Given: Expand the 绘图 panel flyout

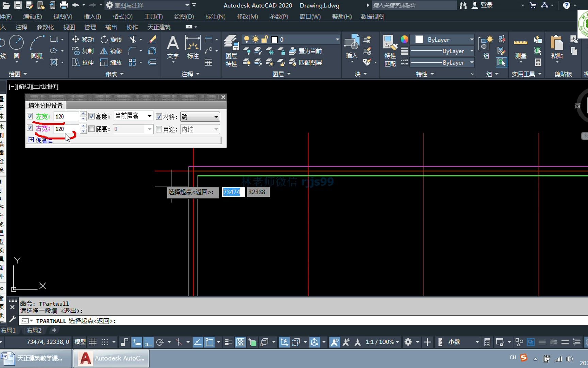Looking at the screenshot, I should [18, 74].
